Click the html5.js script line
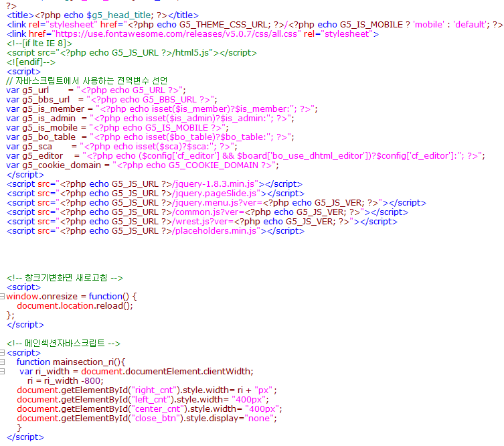 [x=132, y=53]
